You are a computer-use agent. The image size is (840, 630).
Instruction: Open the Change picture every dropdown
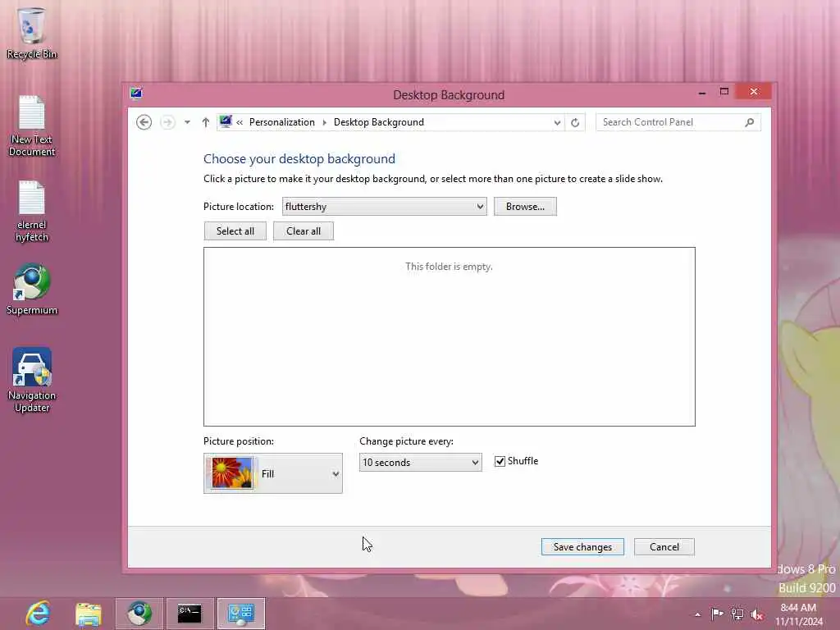pyautogui.click(x=420, y=463)
